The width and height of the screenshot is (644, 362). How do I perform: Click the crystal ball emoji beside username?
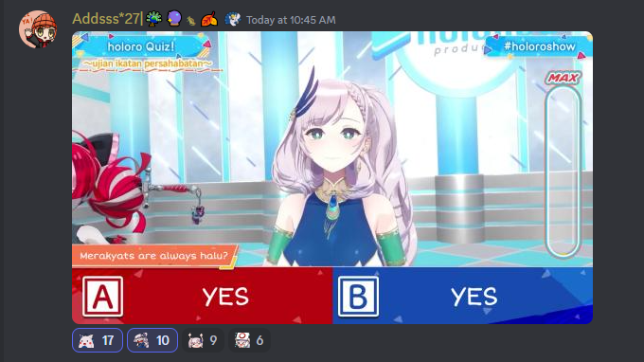174,19
